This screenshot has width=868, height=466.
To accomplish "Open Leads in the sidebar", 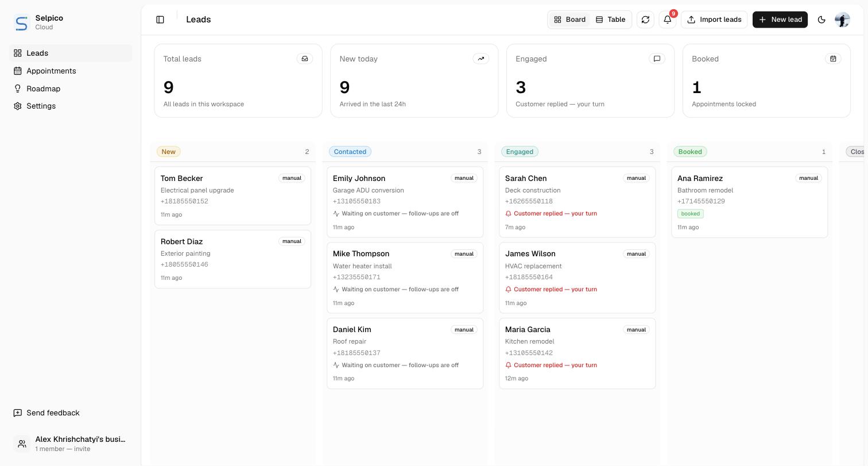I will (71, 53).
